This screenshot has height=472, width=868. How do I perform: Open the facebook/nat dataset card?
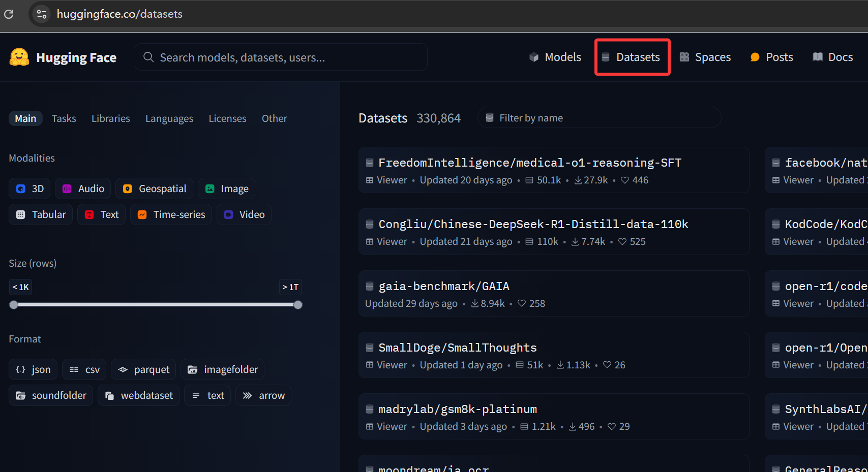tap(816, 170)
